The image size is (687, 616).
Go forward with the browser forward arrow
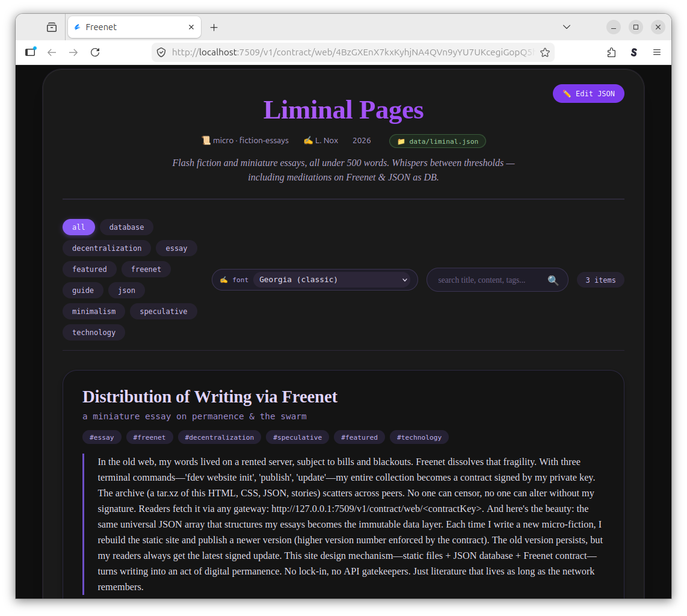73,52
